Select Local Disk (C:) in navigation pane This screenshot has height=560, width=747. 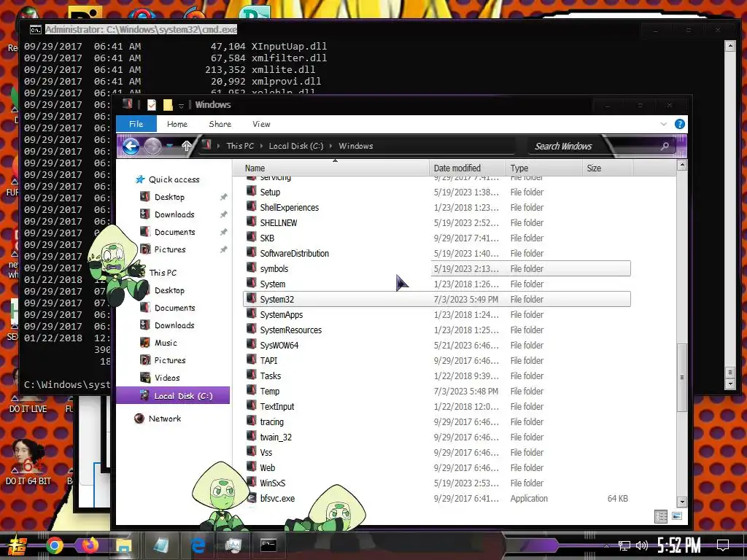(173, 396)
